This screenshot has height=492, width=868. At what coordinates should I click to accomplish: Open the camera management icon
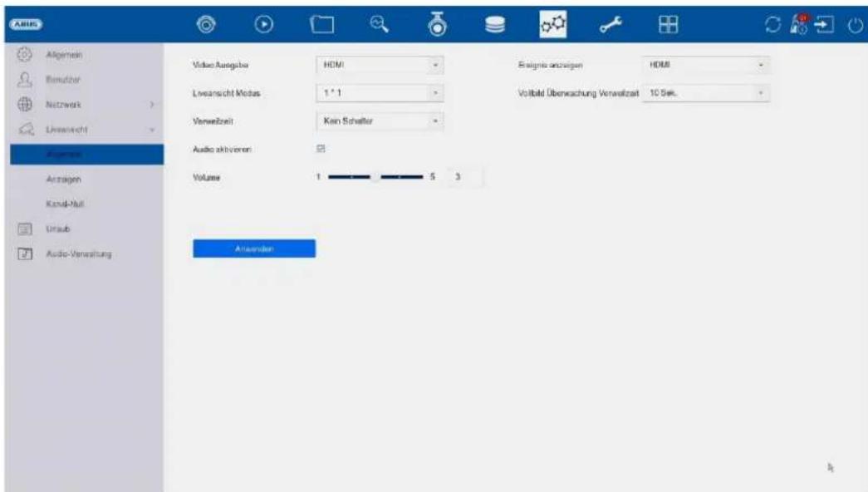[437, 24]
